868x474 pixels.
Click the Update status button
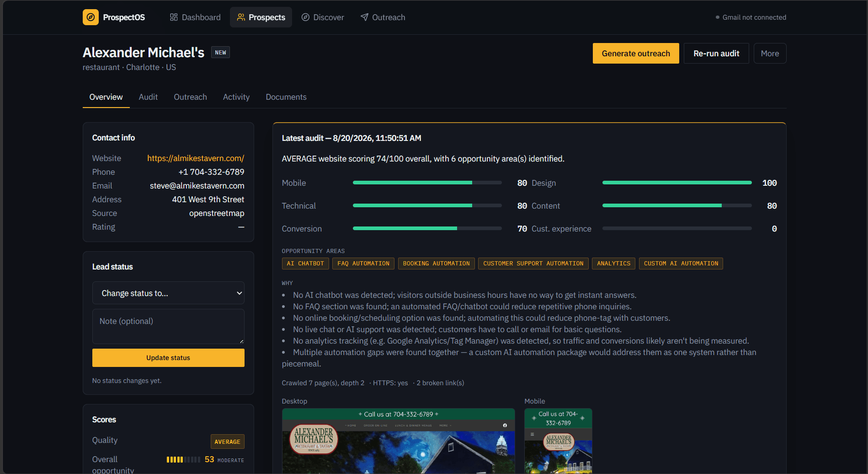(x=168, y=358)
